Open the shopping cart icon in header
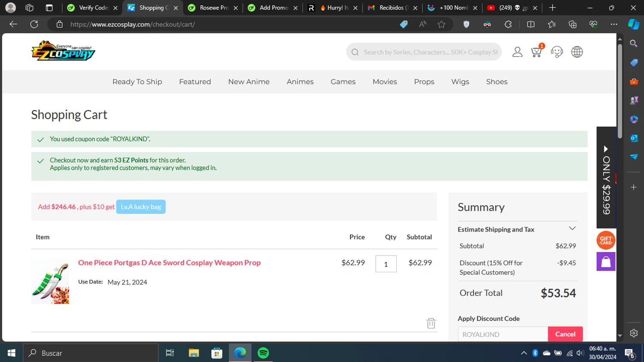This screenshot has width=644, height=362. (537, 52)
